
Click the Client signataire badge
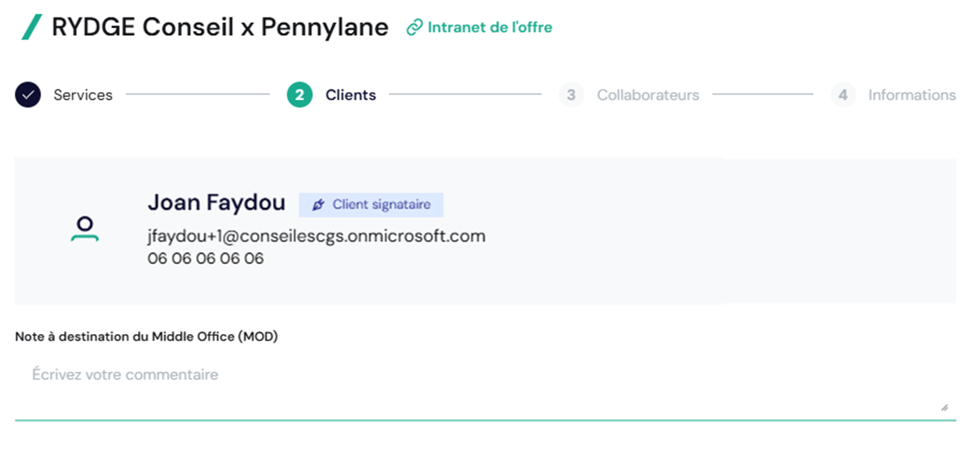371,205
